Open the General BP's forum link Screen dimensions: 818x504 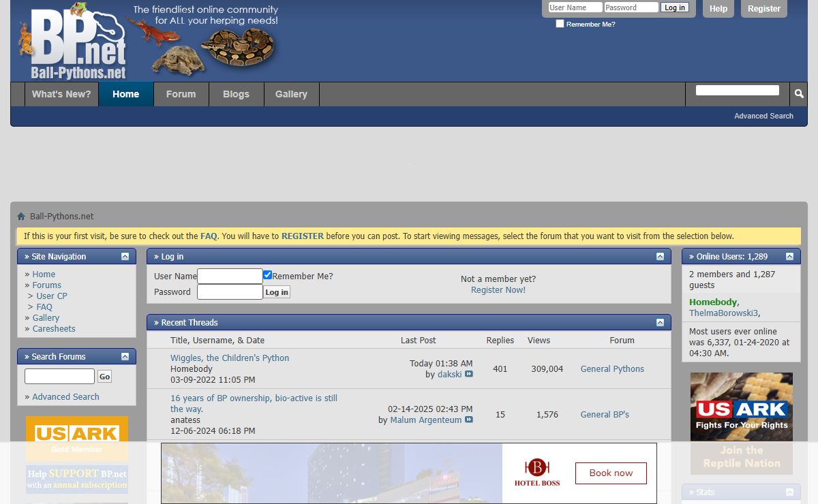click(605, 415)
